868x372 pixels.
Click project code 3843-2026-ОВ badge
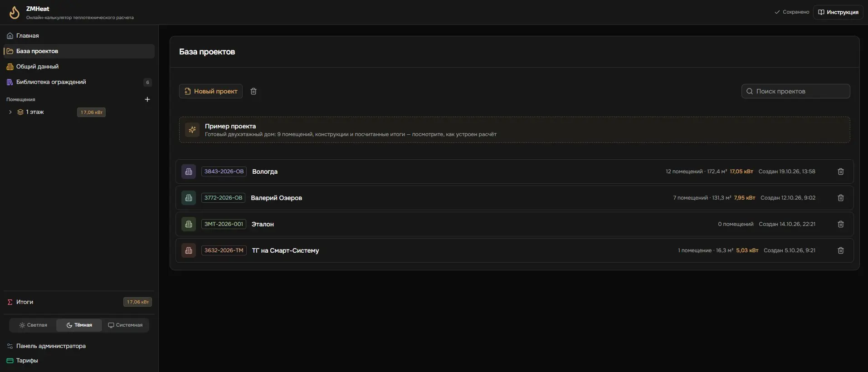[224, 171]
